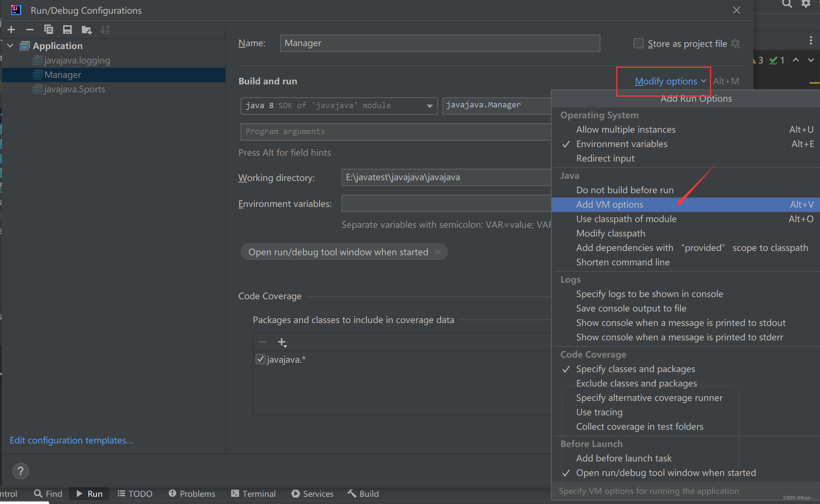
Task: Click the Add New Configuration plus icon
Action: (11, 30)
